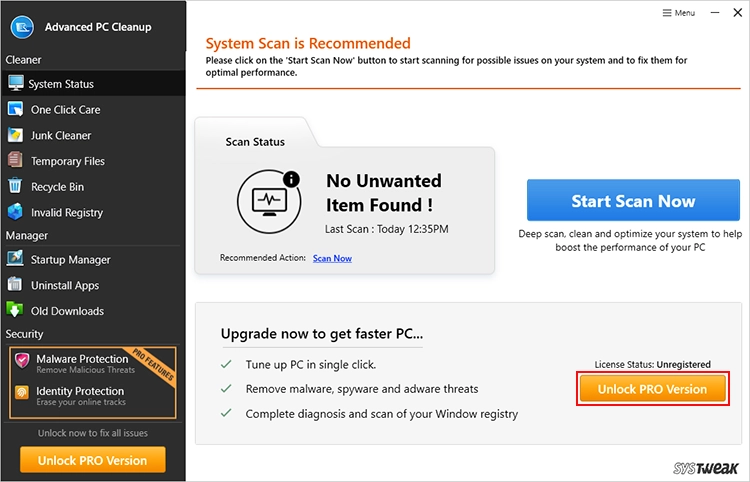Select Identity Protection label
Screen dimensions: 750x482
[80, 391]
